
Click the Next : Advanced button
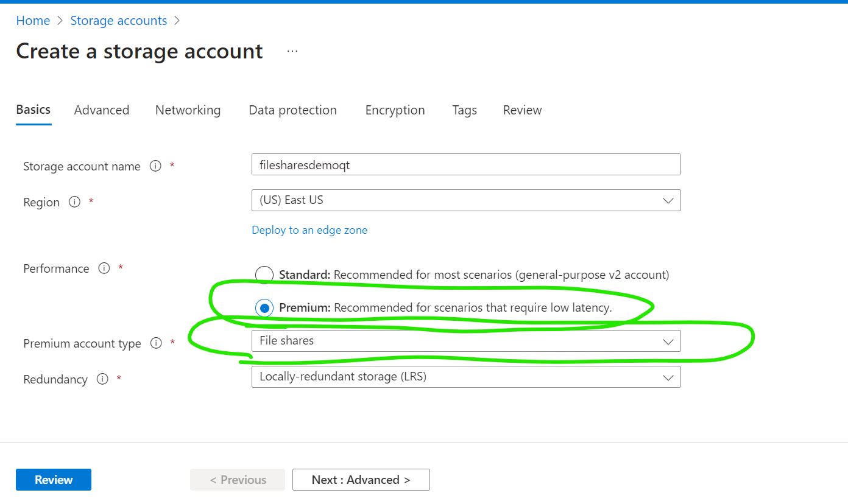[361, 480]
